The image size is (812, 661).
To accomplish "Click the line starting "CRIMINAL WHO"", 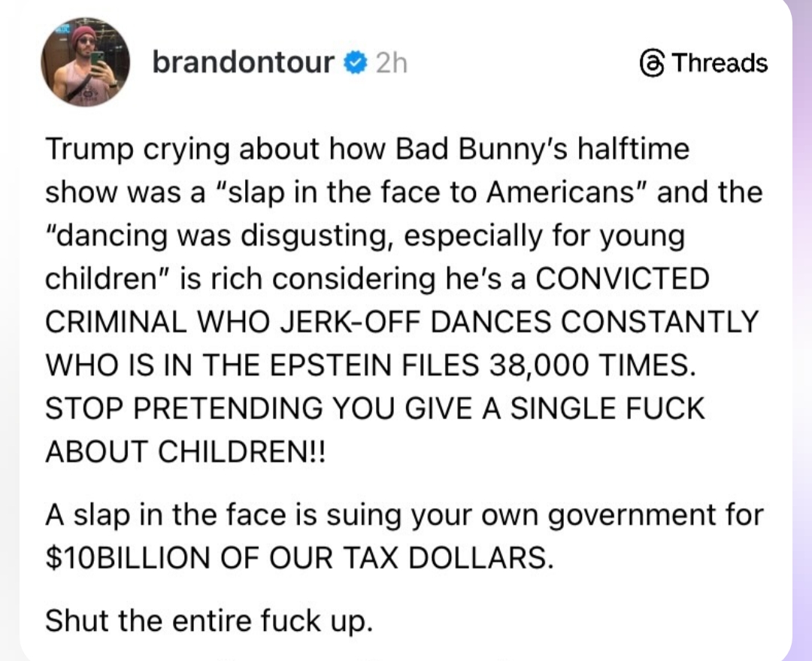I will (403, 322).
